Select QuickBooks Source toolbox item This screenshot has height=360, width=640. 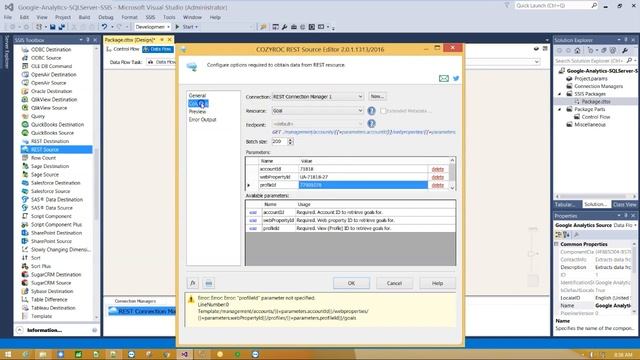click(x=52, y=133)
